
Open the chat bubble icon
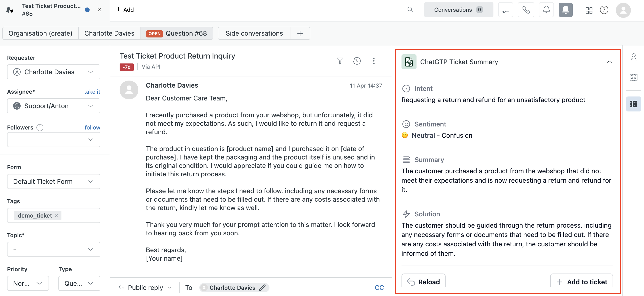click(505, 10)
